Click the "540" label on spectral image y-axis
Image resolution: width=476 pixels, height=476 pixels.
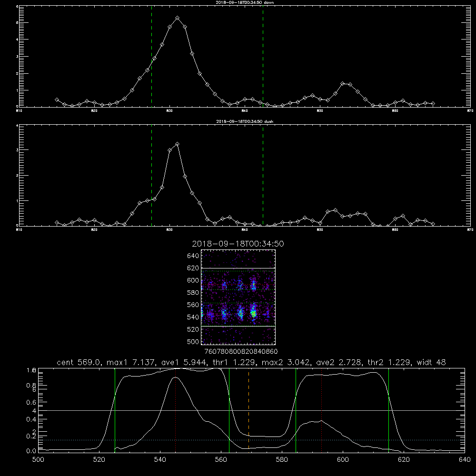[193, 317]
